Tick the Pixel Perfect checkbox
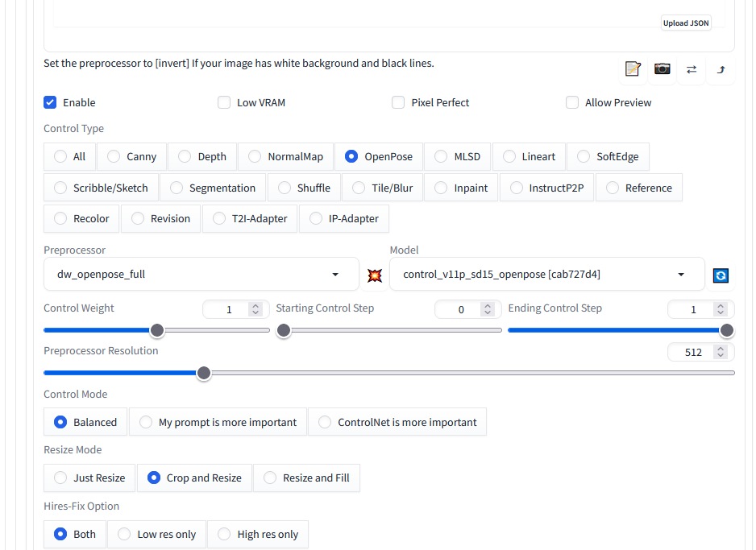This screenshot has width=756, height=550. (x=398, y=102)
